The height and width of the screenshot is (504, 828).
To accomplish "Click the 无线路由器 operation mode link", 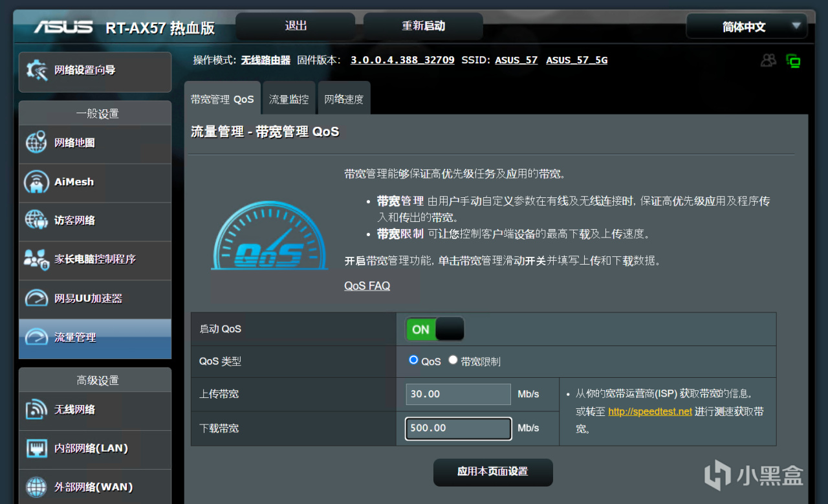I will tap(266, 60).
